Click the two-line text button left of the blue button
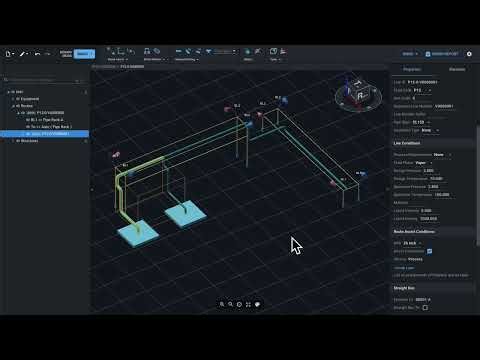This screenshot has height=360, width=480. 66,54
